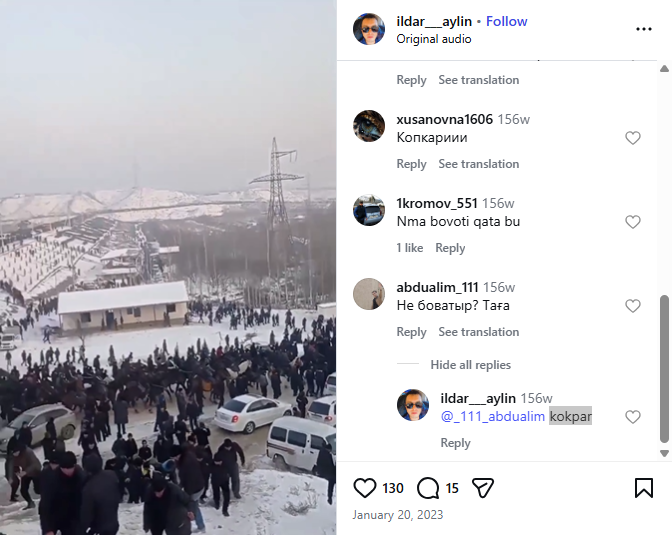This screenshot has width=672, height=535.
Task: Save the post with the bookmark icon
Action: (x=644, y=488)
